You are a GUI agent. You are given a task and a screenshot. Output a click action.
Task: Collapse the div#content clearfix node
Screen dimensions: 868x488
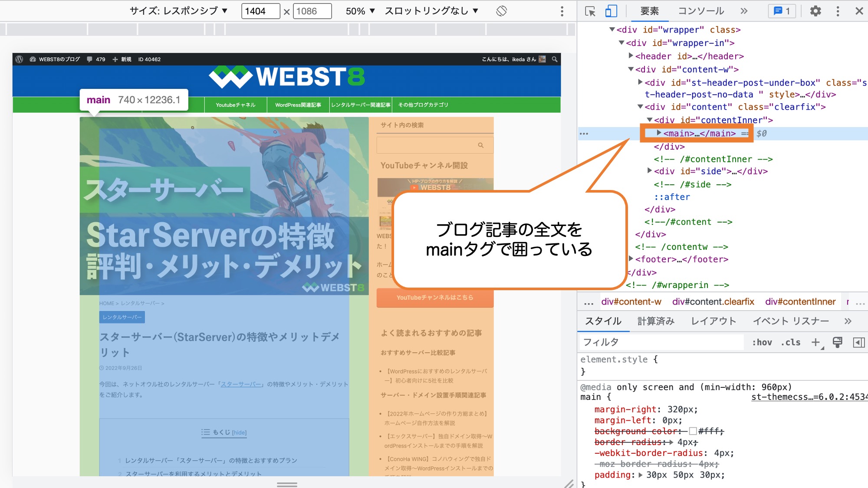(640, 106)
